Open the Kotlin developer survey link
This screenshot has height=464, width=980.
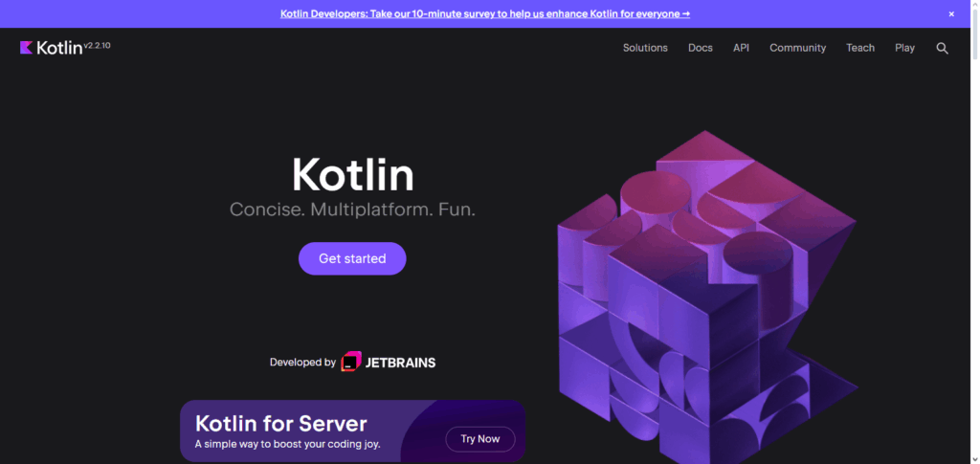click(x=485, y=13)
